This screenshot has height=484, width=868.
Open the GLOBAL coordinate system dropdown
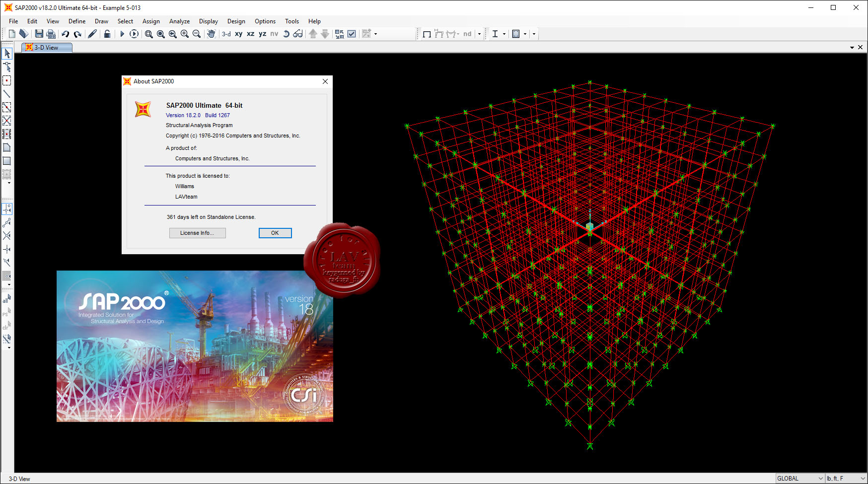(800, 479)
